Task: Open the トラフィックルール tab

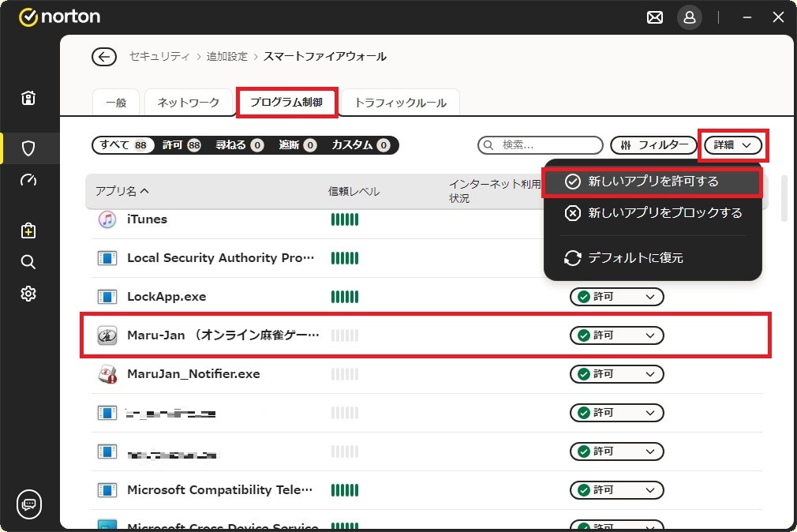Action: [401, 103]
